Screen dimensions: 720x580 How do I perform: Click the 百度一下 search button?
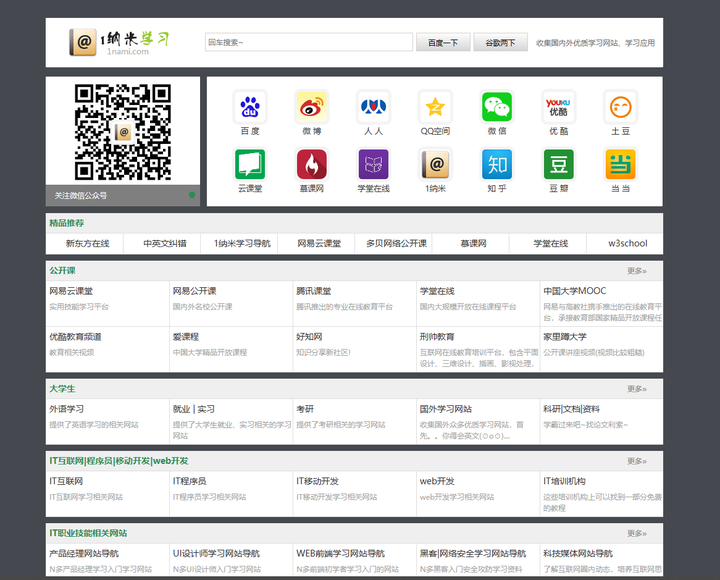[443, 43]
